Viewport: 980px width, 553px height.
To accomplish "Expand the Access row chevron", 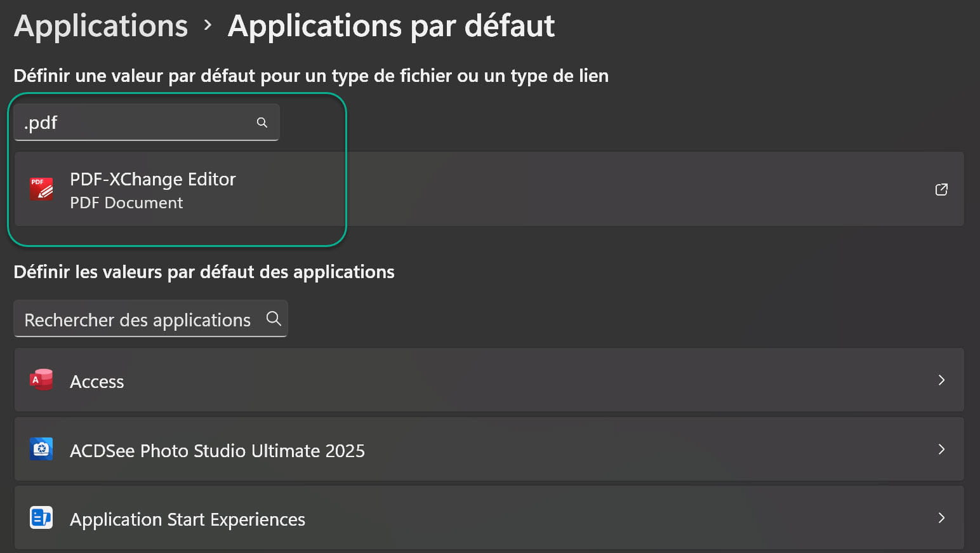I will click(x=941, y=380).
